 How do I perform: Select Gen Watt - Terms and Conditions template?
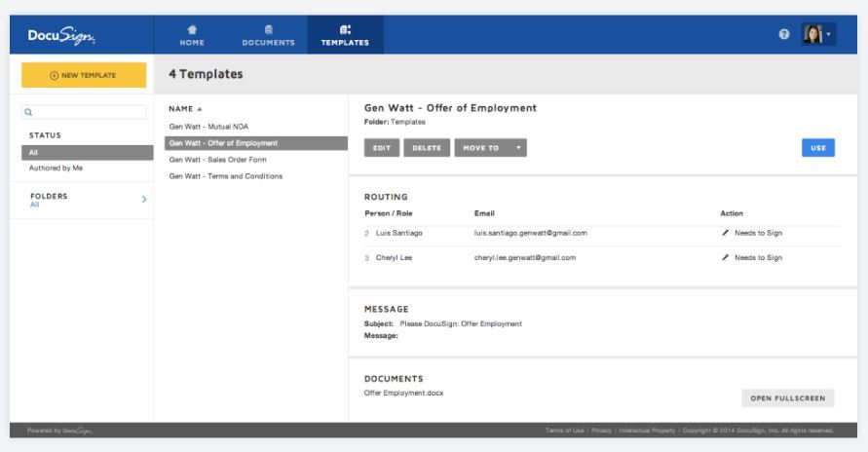pyautogui.click(x=226, y=176)
